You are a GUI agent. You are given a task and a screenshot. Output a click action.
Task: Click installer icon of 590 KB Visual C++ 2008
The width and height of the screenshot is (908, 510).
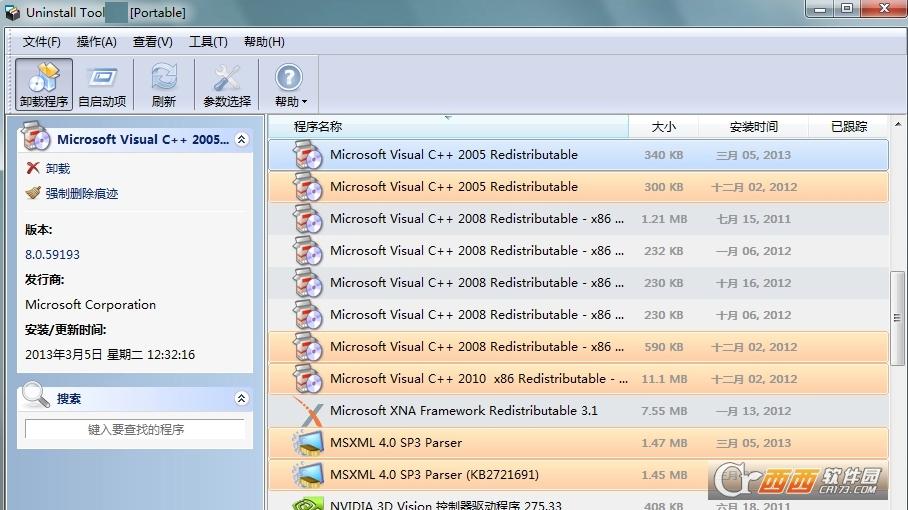tap(307, 347)
